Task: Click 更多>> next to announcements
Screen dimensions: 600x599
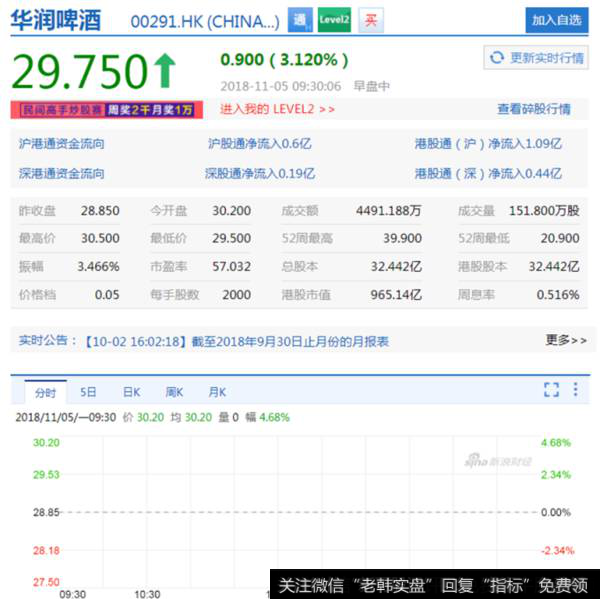Action: [566, 340]
